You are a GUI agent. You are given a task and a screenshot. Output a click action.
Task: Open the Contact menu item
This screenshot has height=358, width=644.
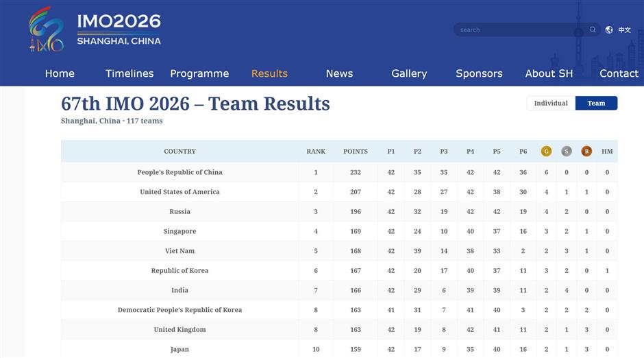619,73
